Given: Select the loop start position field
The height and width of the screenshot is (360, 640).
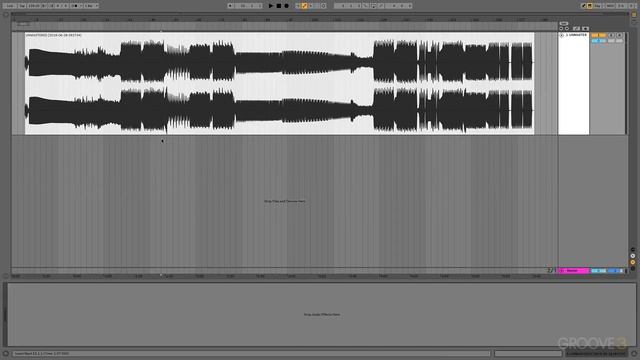Looking at the screenshot, I should pyautogui.click(x=347, y=6).
